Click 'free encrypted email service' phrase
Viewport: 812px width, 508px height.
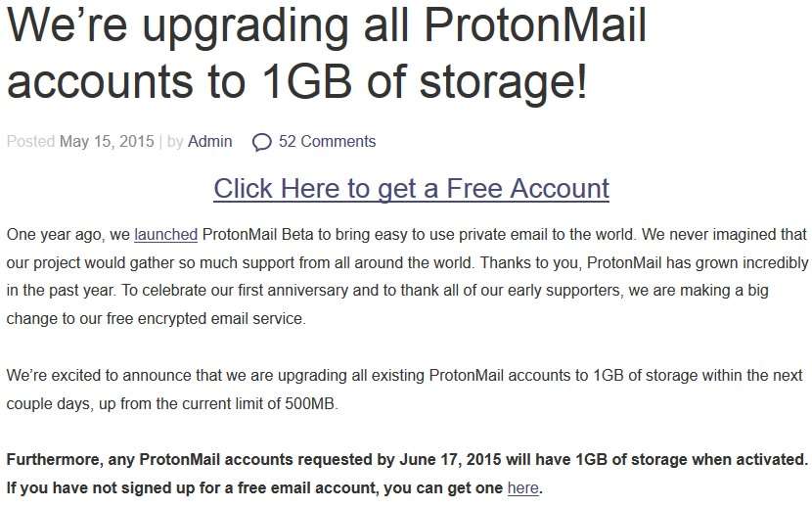[205, 319]
